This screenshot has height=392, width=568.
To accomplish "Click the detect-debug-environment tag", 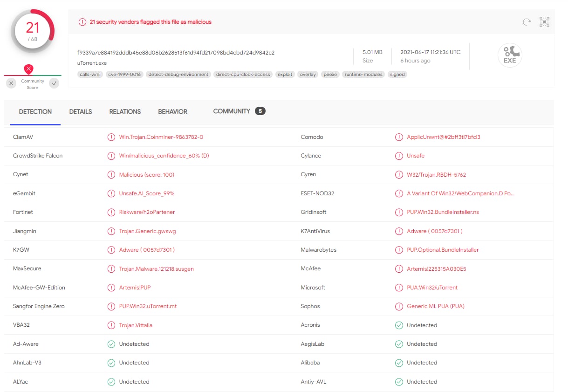I will coord(178,75).
